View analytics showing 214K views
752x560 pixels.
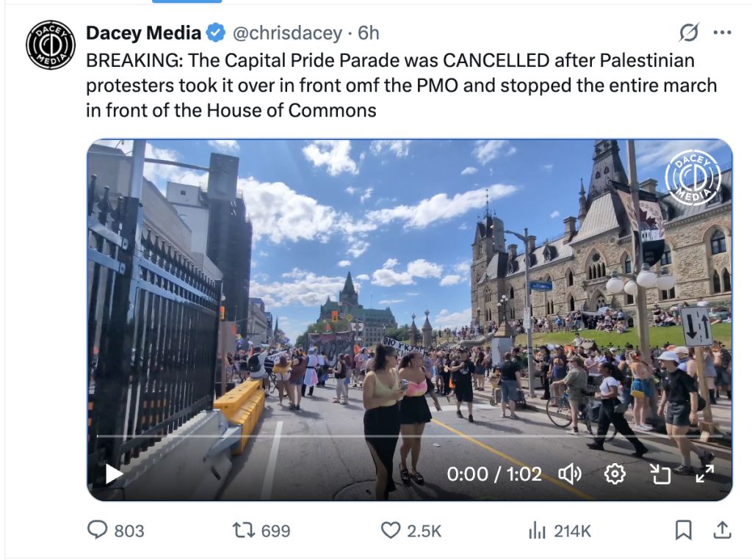tap(559, 530)
